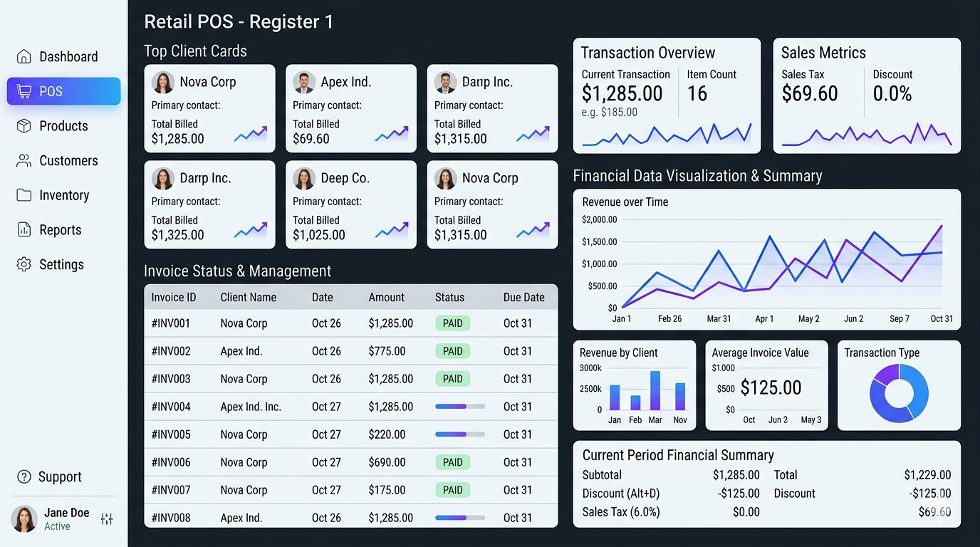This screenshot has height=547, width=980.
Task: Open the Reports menu item
Action: tap(60, 230)
